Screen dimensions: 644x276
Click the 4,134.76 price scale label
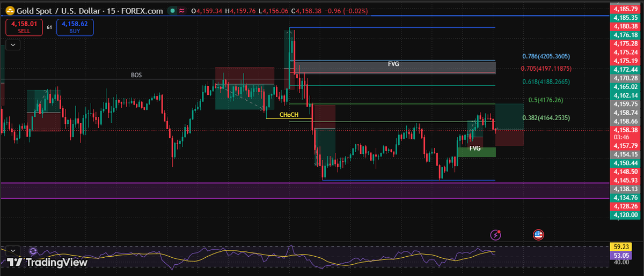[x=624, y=198]
